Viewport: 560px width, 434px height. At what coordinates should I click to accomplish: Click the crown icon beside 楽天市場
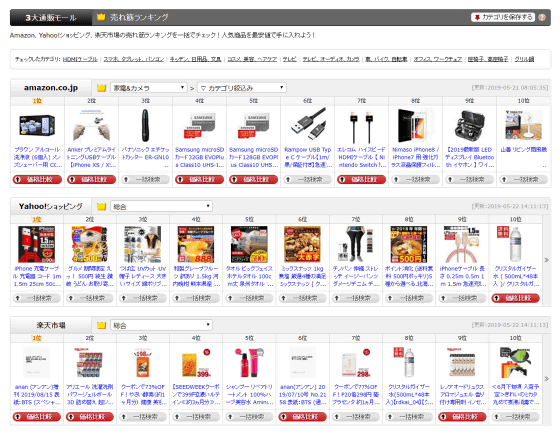point(101,325)
